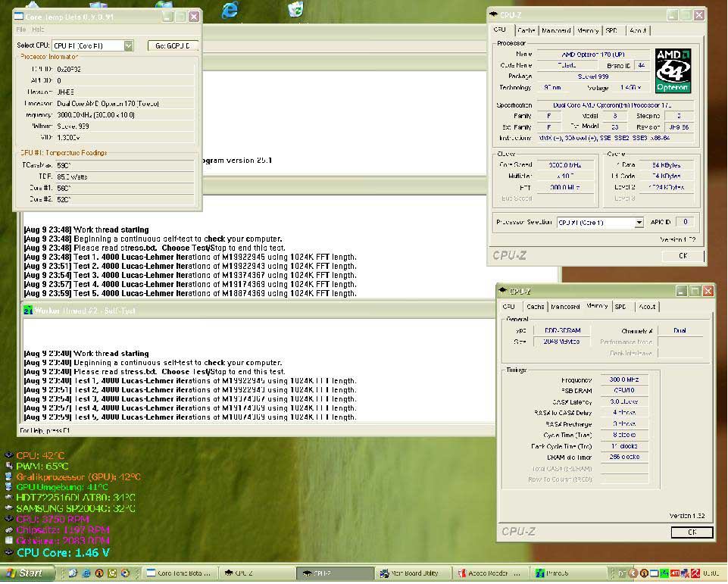Click the PWM 65°C sensor icon
The image size is (728, 584).
(8, 466)
